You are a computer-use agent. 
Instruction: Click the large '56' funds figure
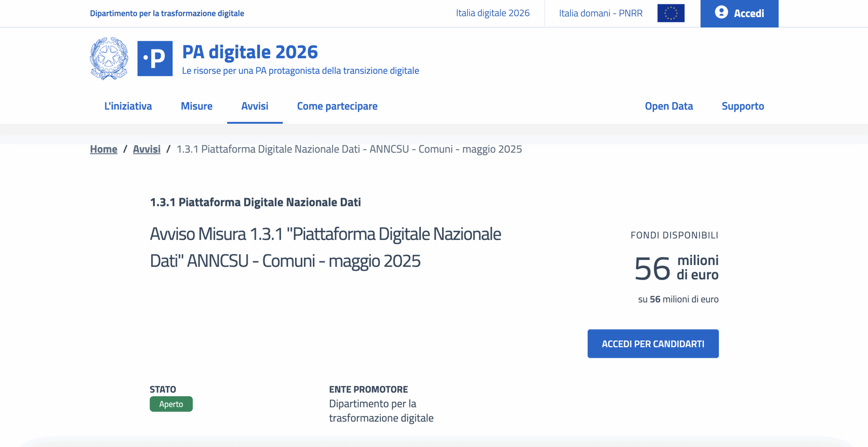pos(652,269)
